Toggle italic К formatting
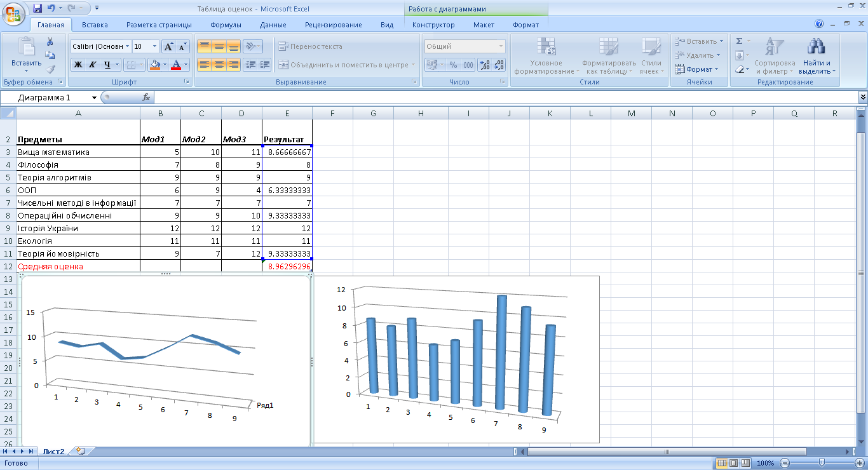The height and width of the screenshot is (470, 868). (x=92, y=65)
